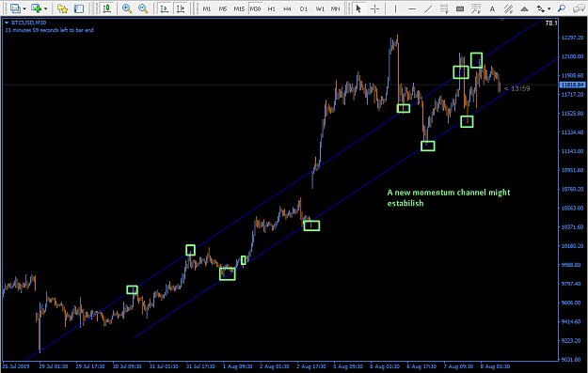This screenshot has height=373, width=588.
Task: Zoom in on the chart
Action: tap(127, 8)
